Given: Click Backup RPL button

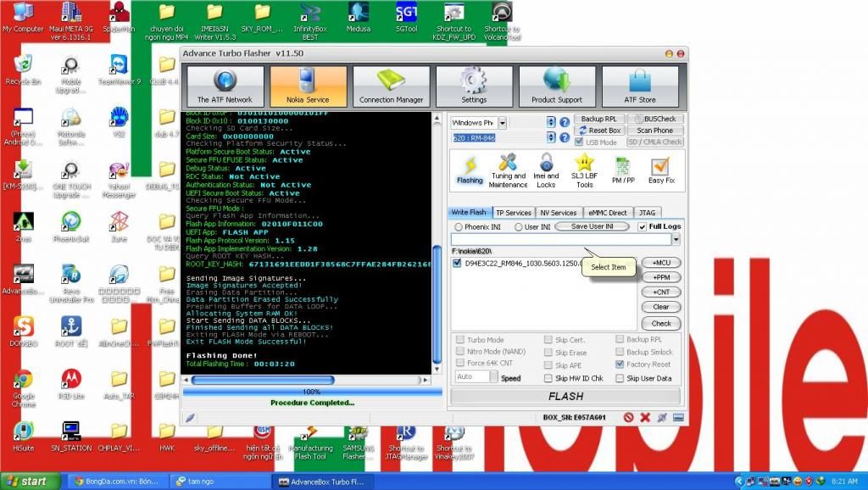Looking at the screenshot, I should [599, 119].
